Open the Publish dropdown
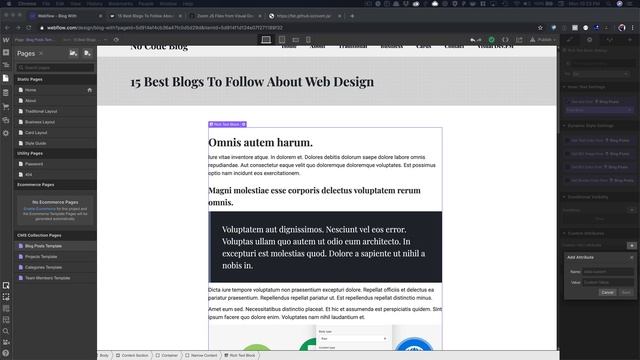The height and width of the screenshot is (360, 640). 543,40
